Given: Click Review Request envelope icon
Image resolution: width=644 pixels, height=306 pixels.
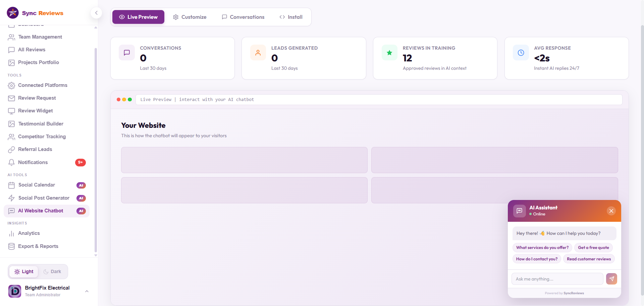Looking at the screenshot, I should 11,98.
